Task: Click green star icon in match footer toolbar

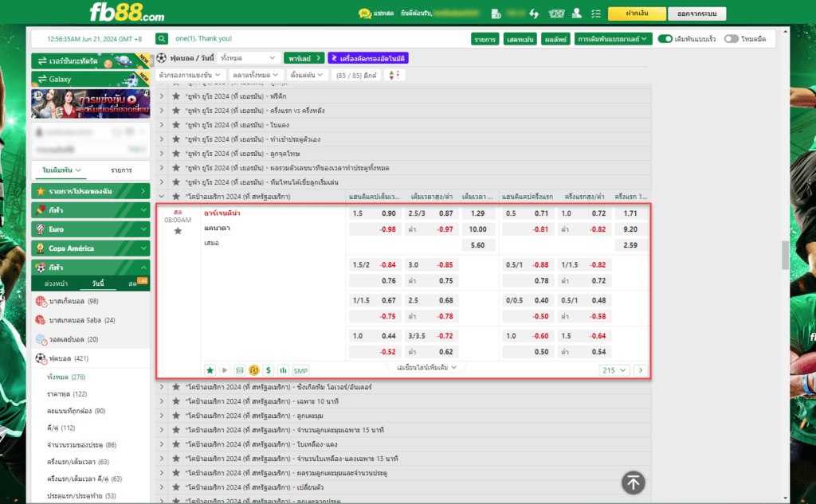Action: tap(210, 370)
